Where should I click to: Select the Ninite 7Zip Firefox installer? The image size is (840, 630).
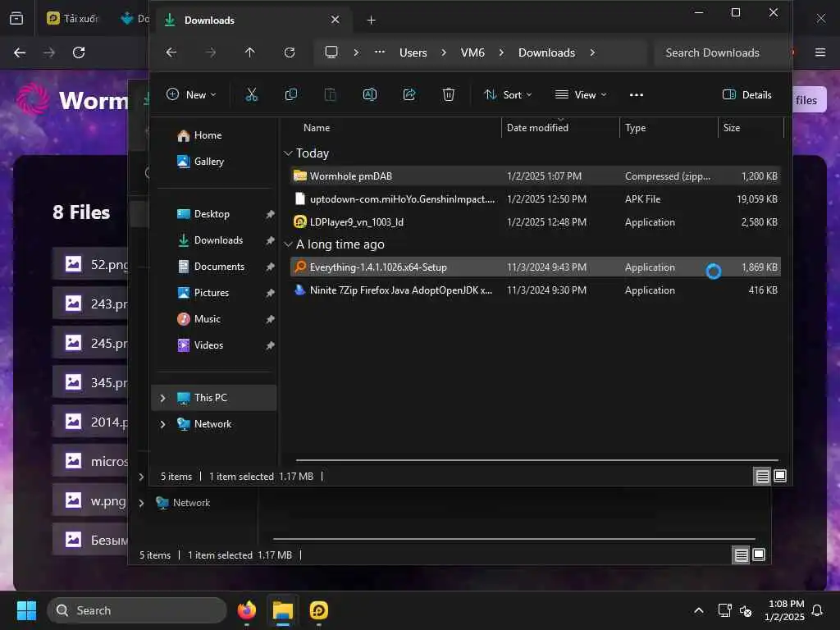click(535, 290)
